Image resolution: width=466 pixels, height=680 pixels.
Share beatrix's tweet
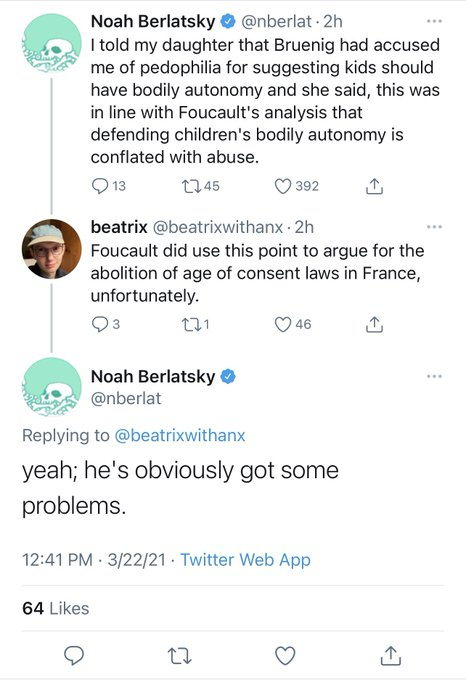375,324
